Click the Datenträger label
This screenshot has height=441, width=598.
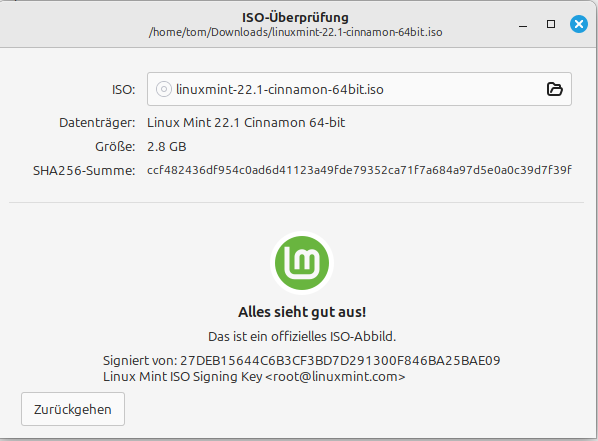point(97,123)
